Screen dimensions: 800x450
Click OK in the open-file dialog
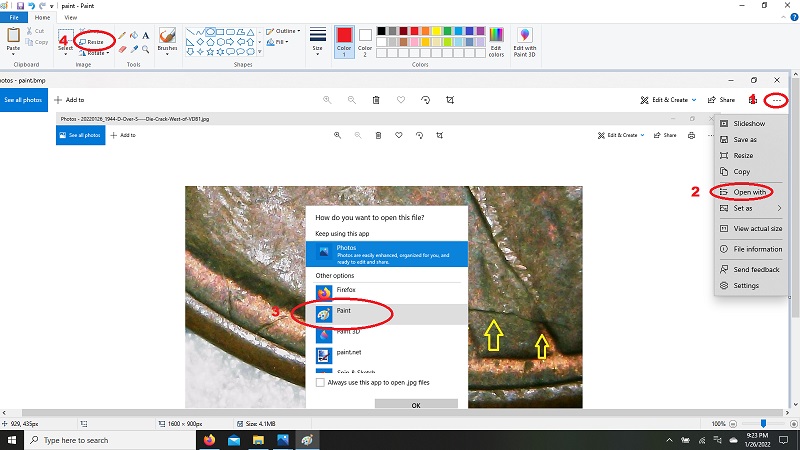[416, 404]
